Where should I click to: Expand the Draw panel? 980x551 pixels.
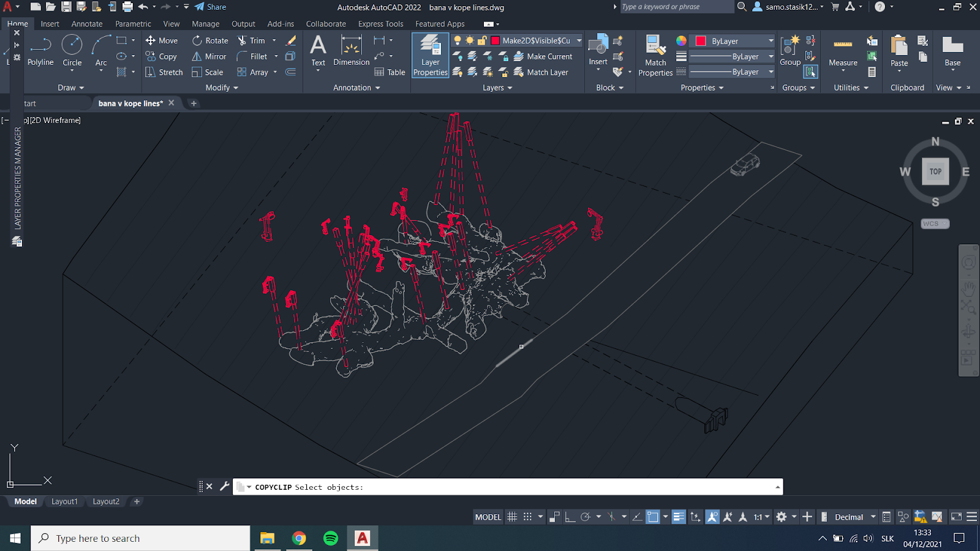70,88
